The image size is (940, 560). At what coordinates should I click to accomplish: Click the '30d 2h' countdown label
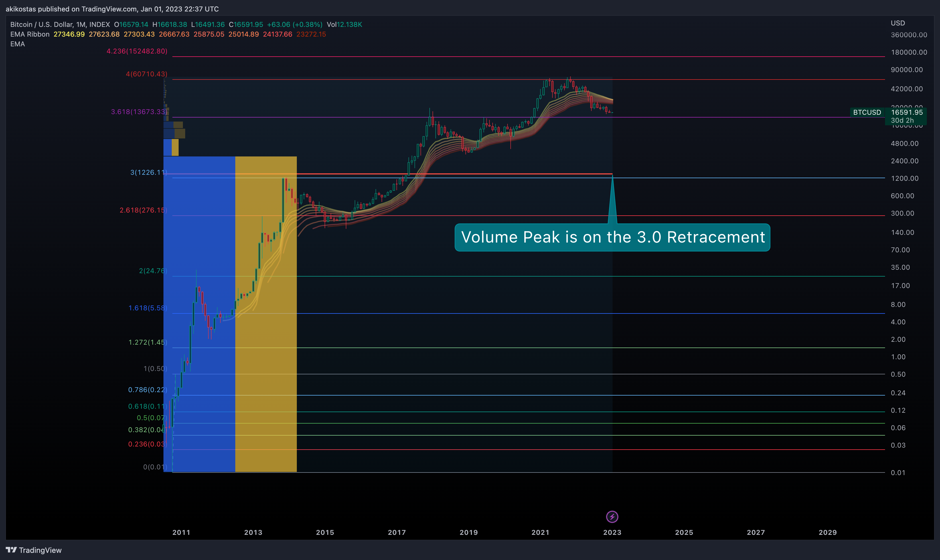[902, 120]
